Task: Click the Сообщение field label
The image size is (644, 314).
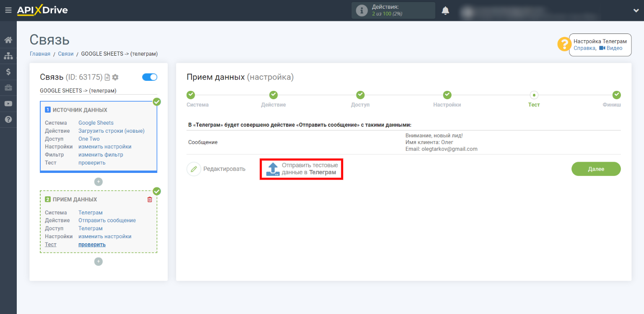Action: click(203, 142)
